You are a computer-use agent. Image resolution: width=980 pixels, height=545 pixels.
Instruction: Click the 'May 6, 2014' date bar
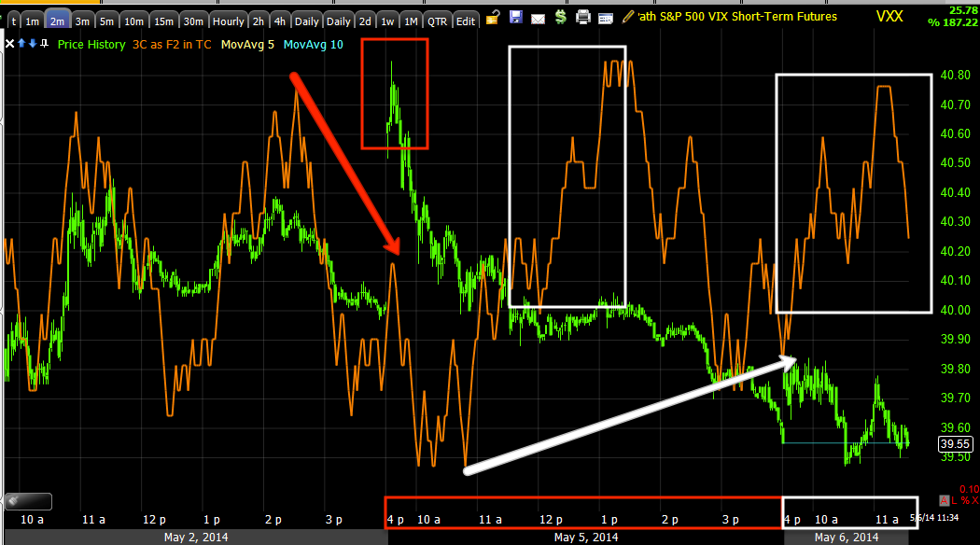tap(847, 537)
